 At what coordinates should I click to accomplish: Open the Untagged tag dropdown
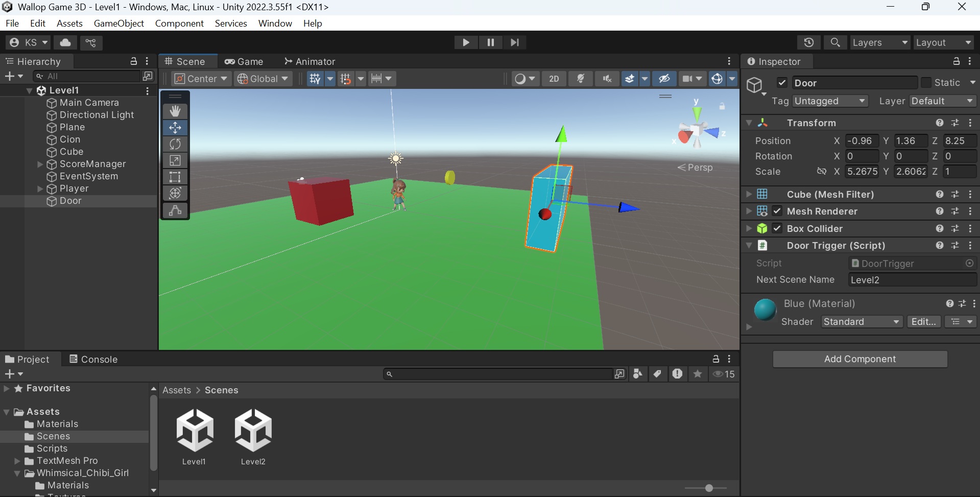coord(830,101)
